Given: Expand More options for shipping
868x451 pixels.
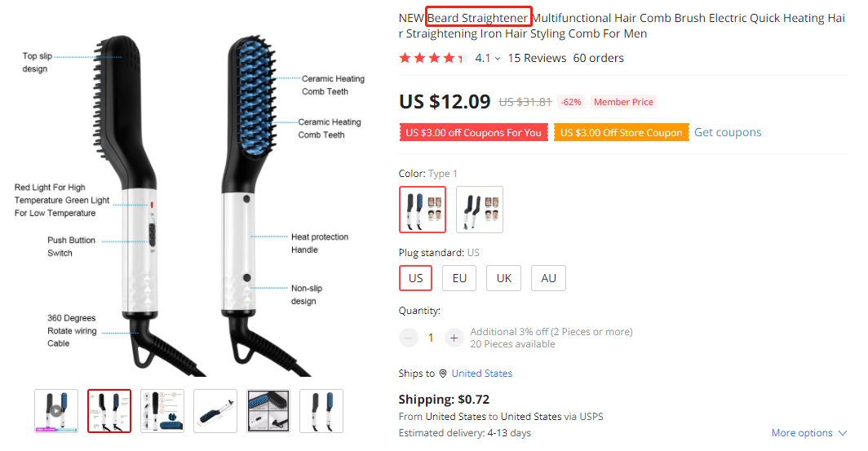Looking at the screenshot, I should coord(809,433).
